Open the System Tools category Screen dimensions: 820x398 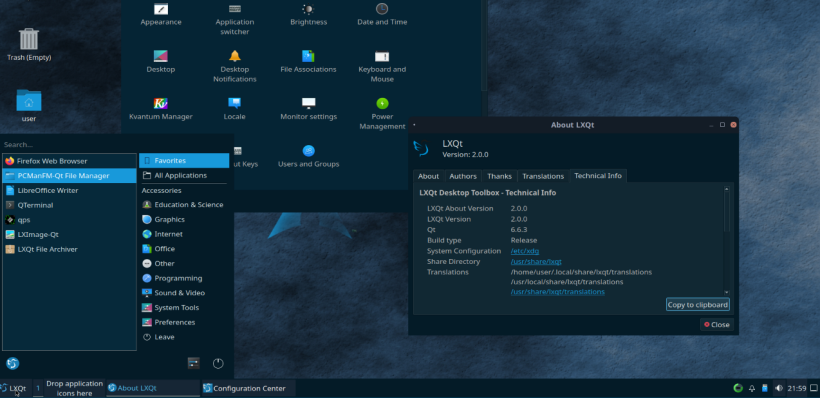click(x=184, y=308)
